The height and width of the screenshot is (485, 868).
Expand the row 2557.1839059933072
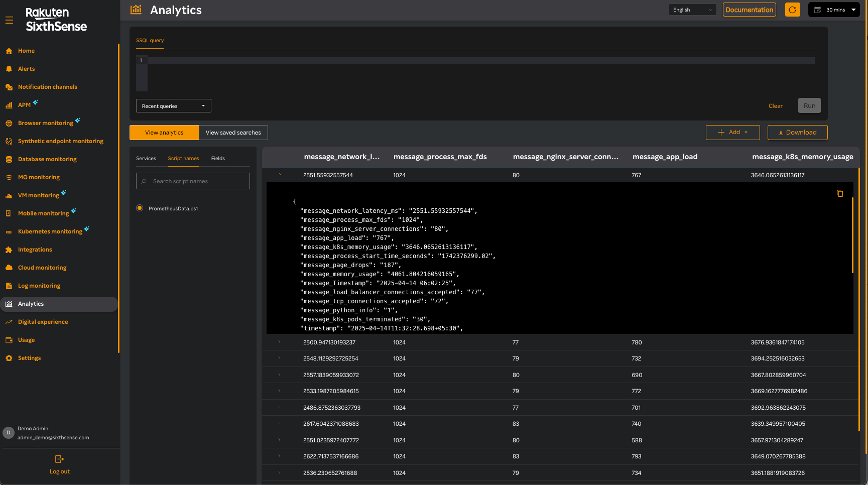click(280, 375)
